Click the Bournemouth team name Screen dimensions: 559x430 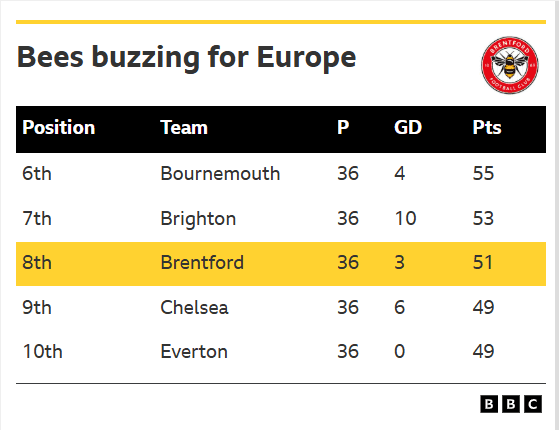pos(220,174)
